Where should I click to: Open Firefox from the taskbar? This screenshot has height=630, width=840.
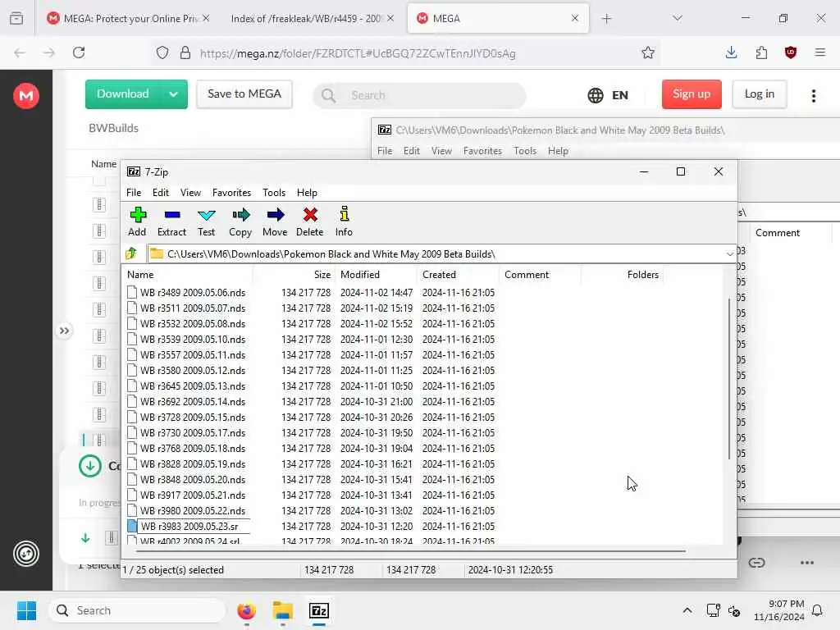246,610
